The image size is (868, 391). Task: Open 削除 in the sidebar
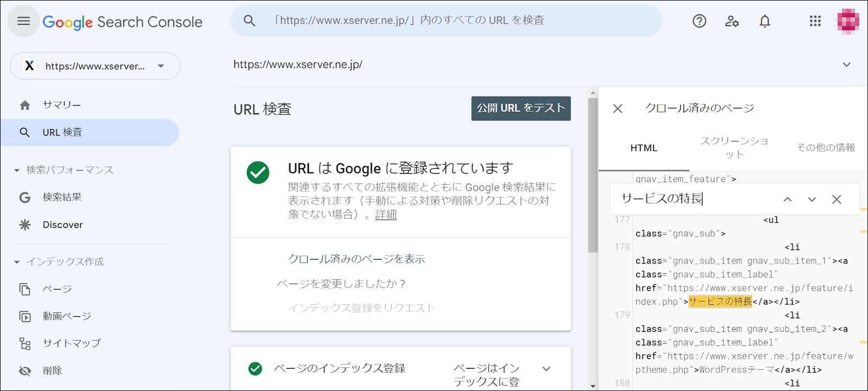click(52, 371)
